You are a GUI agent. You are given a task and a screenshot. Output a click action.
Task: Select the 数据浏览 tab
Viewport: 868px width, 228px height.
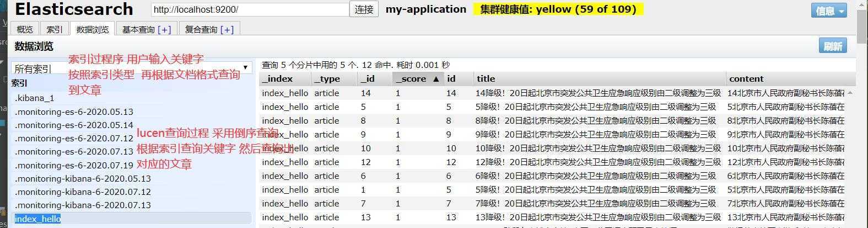[x=93, y=29]
